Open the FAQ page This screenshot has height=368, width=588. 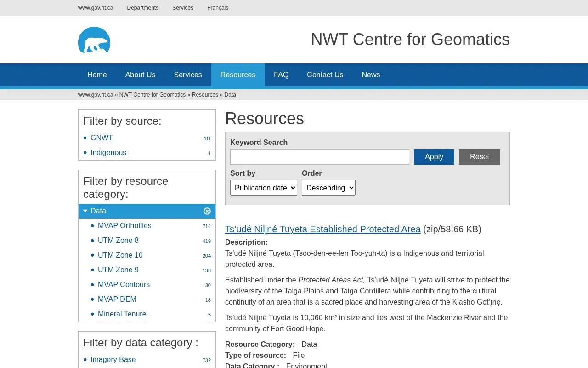click(281, 75)
